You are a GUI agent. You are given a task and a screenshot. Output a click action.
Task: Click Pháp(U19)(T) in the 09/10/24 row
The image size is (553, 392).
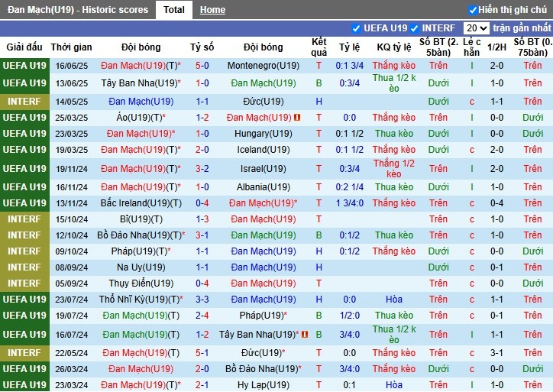(x=141, y=251)
